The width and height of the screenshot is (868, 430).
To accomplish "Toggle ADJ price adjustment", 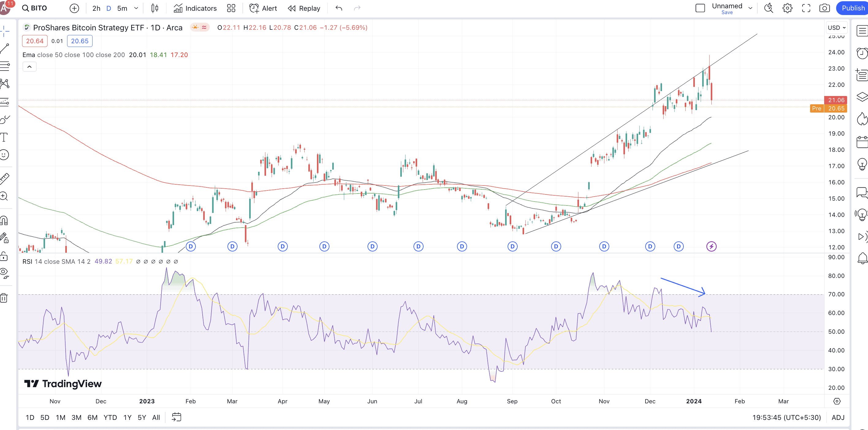I will coord(838,417).
